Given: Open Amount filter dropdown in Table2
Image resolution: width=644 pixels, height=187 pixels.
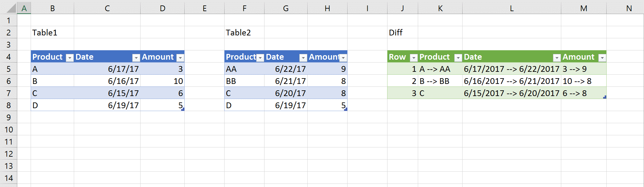Looking at the screenshot, I should 343,58.
